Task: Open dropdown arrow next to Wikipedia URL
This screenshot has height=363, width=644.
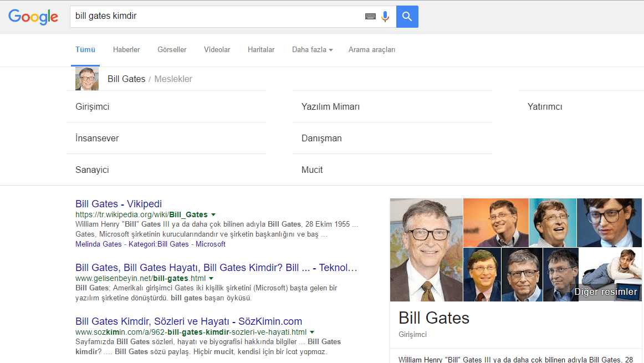Action: click(213, 214)
